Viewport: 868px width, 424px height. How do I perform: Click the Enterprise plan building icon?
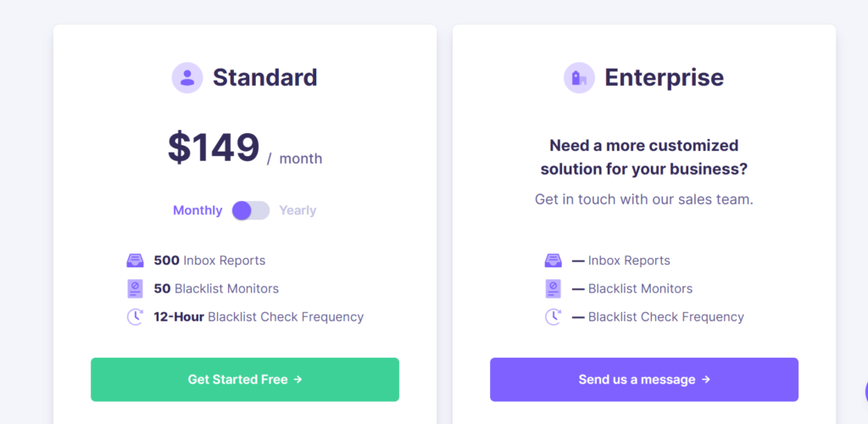tap(579, 77)
